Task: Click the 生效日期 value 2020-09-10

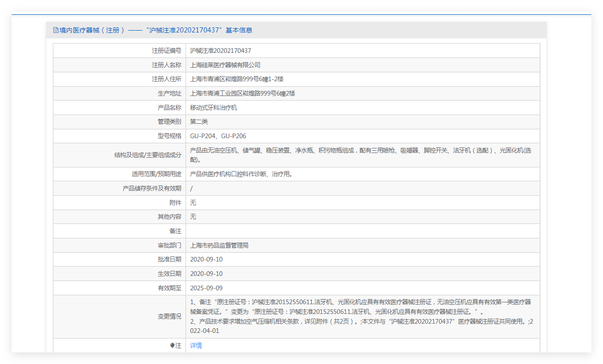Action: pos(206,274)
